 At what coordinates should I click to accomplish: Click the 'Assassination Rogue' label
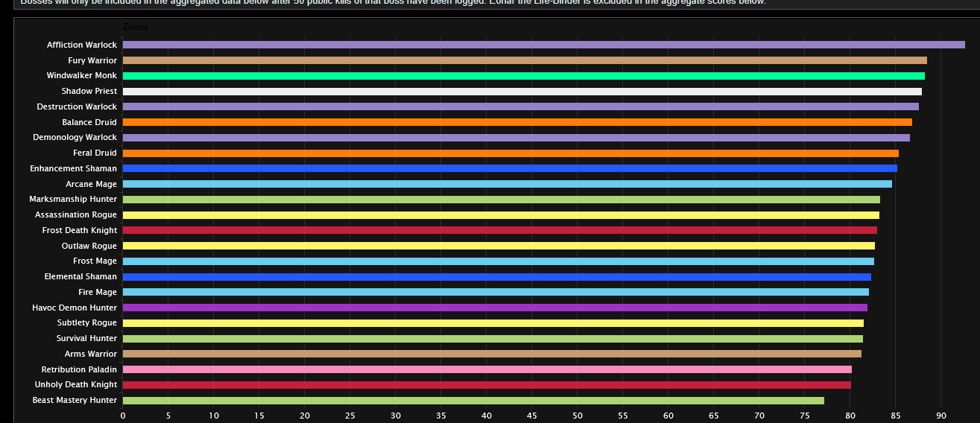[x=76, y=215]
